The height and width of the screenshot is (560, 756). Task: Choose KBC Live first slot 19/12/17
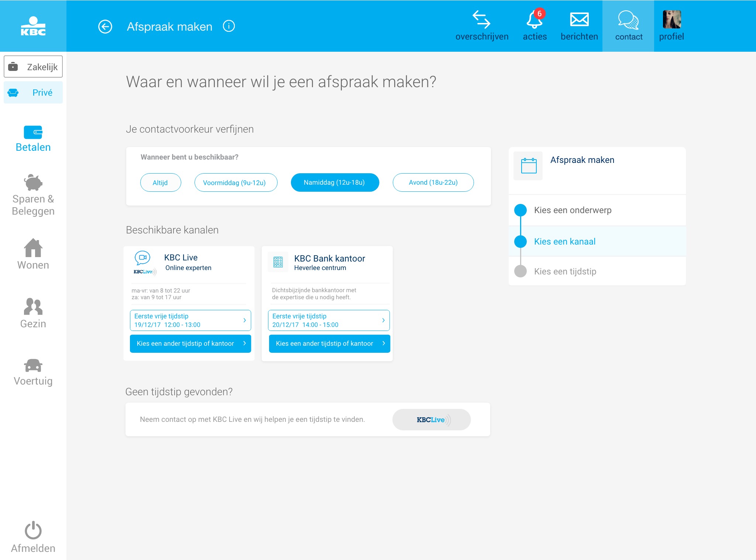point(190,320)
